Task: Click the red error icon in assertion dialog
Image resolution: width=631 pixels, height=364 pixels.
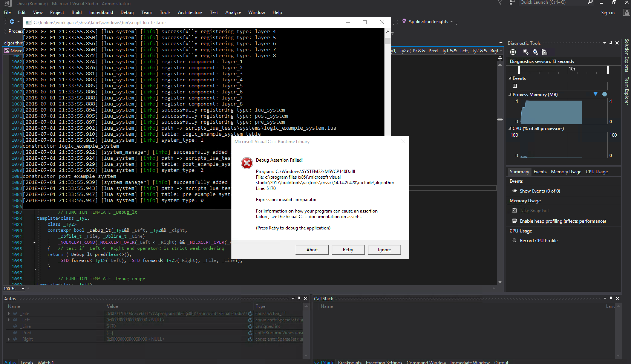Action: 247,163
